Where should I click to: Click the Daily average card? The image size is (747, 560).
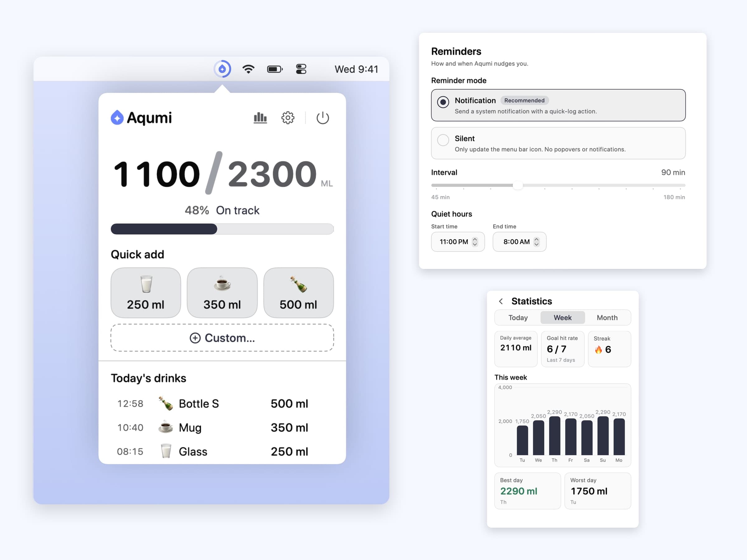pos(516,349)
